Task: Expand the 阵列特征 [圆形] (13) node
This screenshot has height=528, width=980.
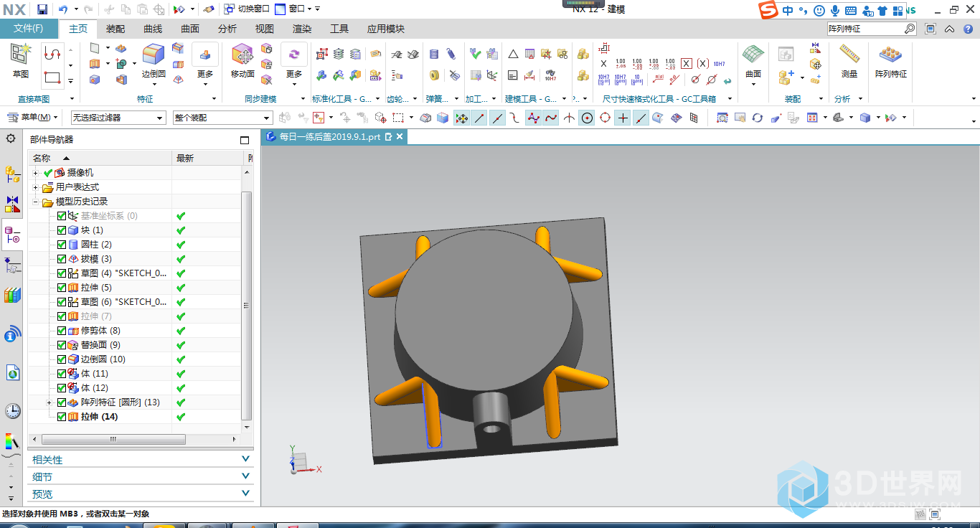Action: pos(50,402)
